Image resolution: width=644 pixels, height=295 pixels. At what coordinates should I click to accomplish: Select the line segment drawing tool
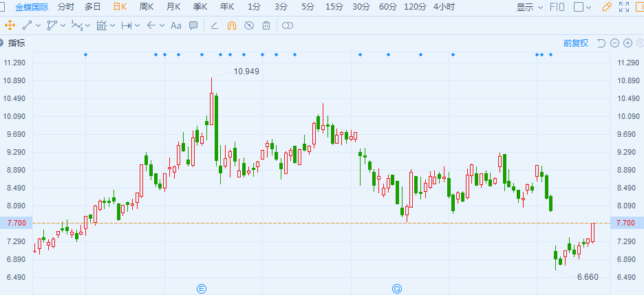coord(27,25)
